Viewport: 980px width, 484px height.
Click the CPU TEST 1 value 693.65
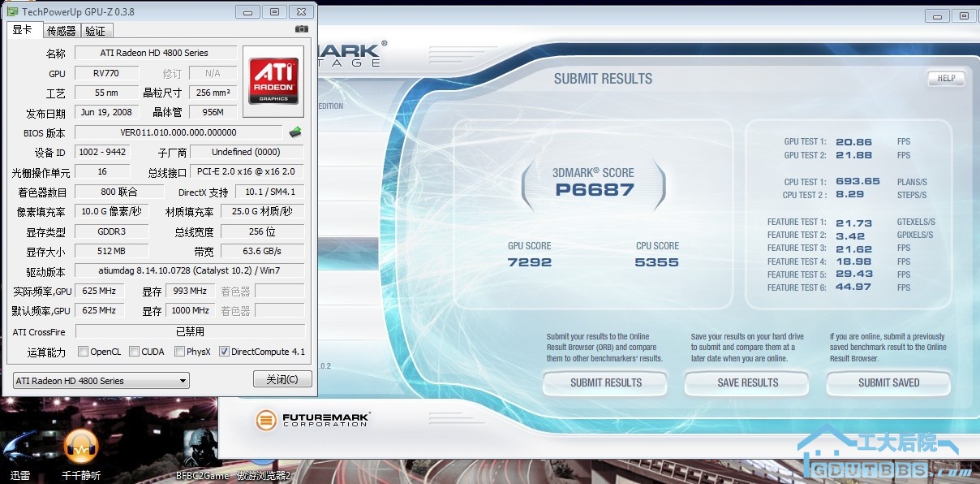coord(857,182)
